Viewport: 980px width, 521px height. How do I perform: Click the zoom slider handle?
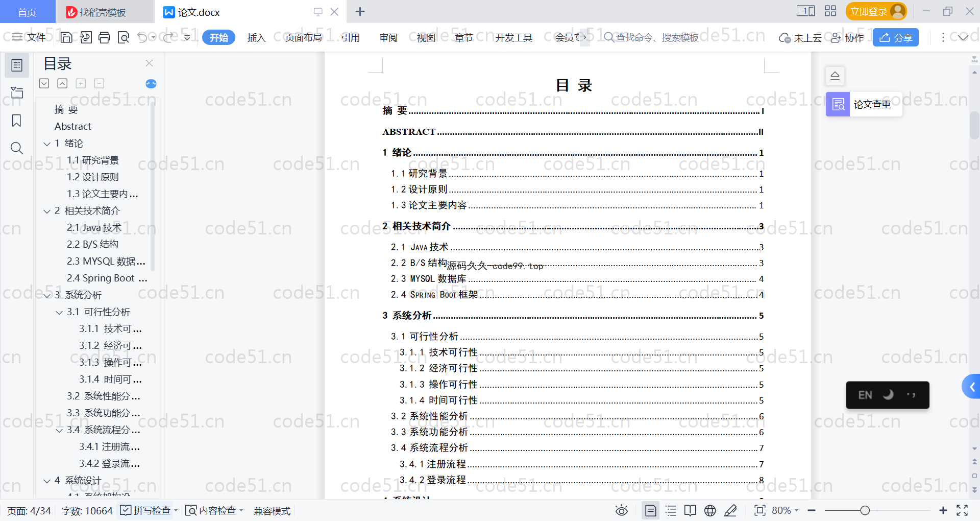(x=865, y=510)
